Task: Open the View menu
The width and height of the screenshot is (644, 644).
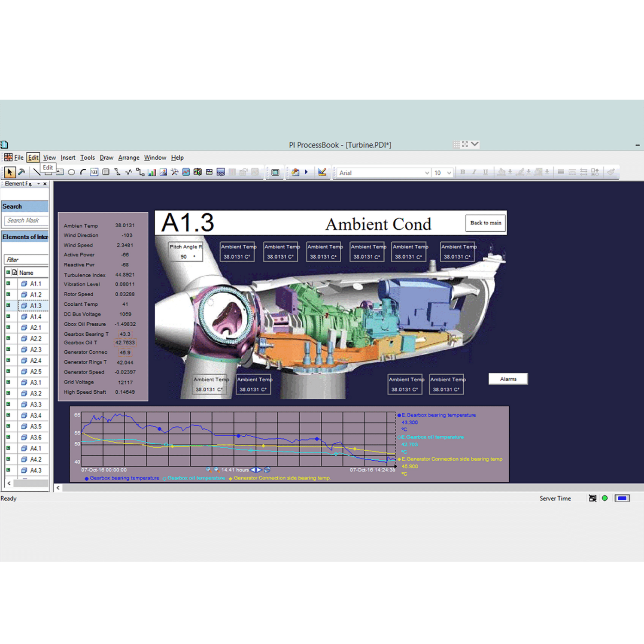Action: (x=49, y=158)
